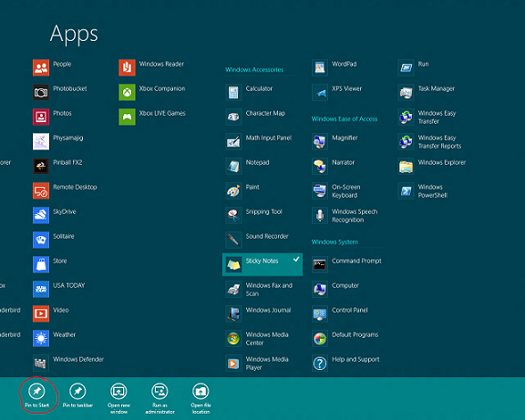525x420 pixels.
Task: Open the Windows Defender icon
Action: pyautogui.click(x=41, y=363)
